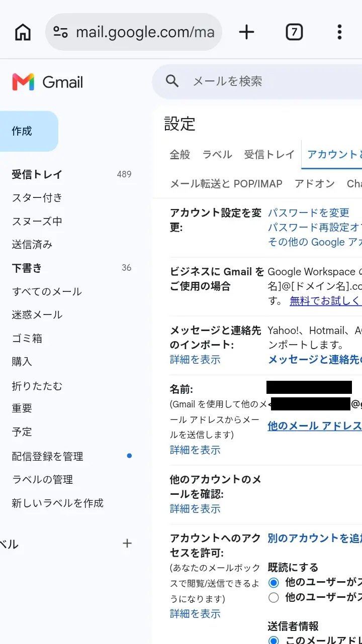Open site info icon in address bar
362x644 pixels.
click(x=60, y=33)
